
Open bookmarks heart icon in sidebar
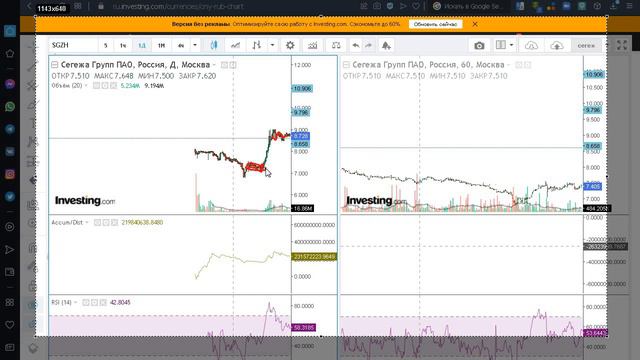[10, 325]
